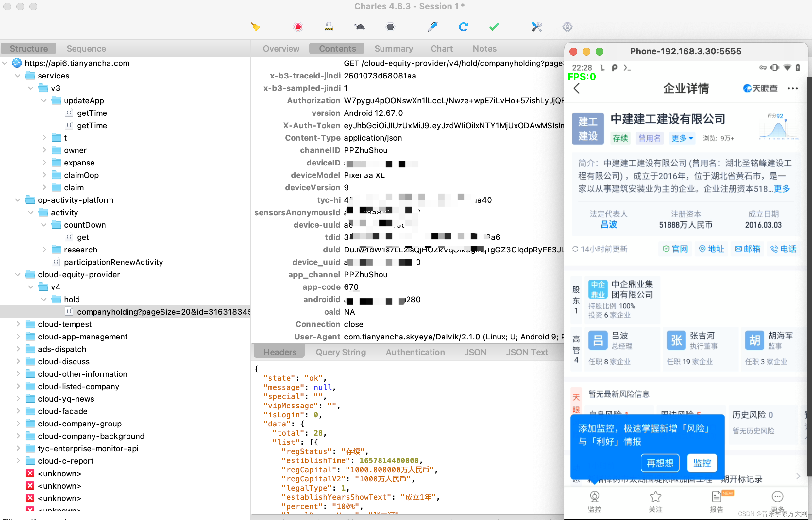Screen dimensions: 812x520
Task: Open the Summary tab
Action: click(394, 49)
